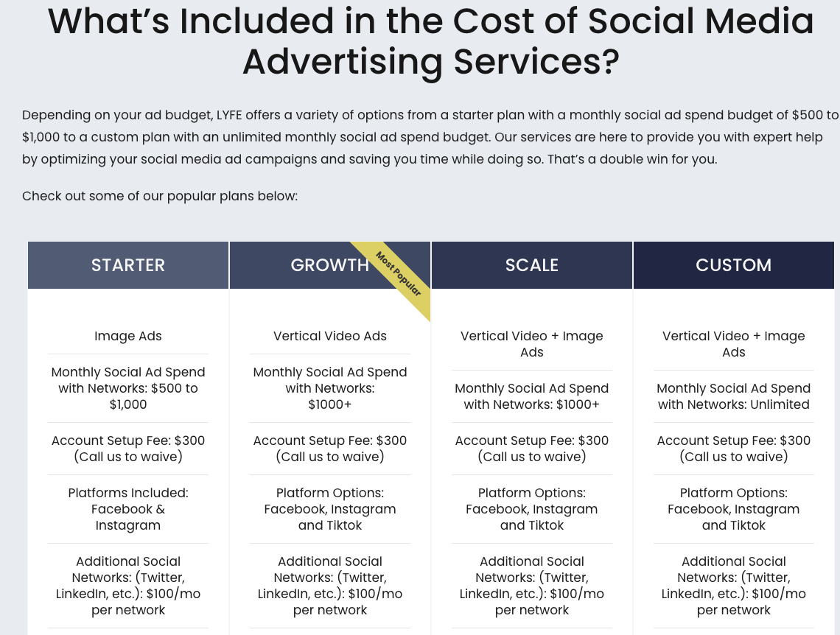Select the CUSTOM plan header
Screen dimensions: 840x635
[733, 265]
